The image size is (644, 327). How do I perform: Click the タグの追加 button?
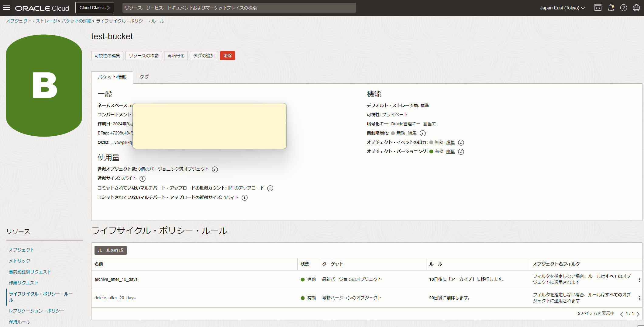204,56
